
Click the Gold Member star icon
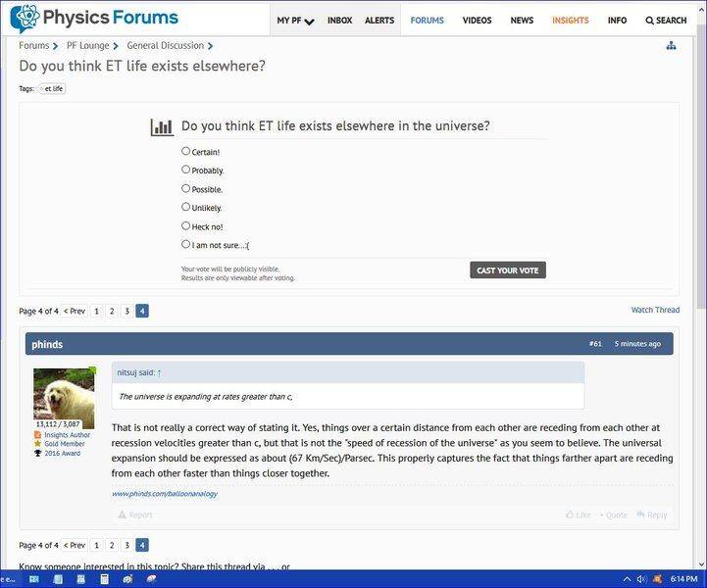tap(37, 443)
